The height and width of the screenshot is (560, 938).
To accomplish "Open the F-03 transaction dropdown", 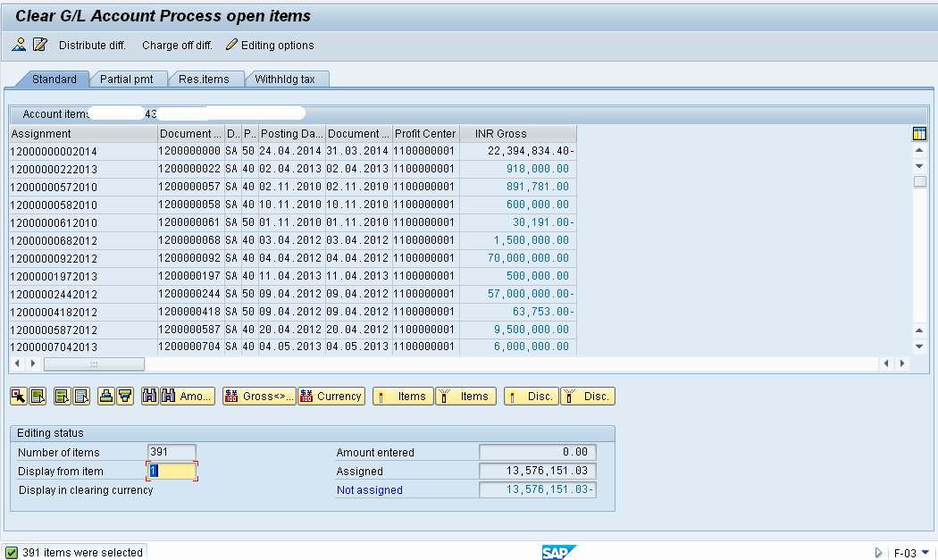I will (x=927, y=552).
